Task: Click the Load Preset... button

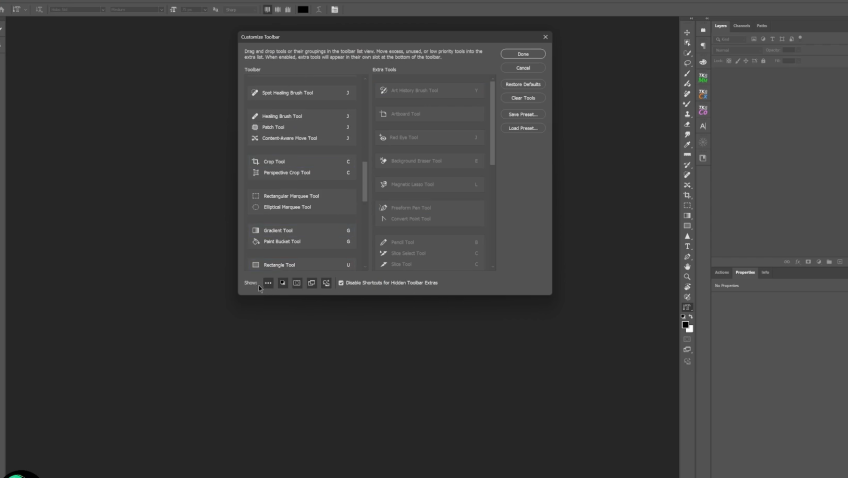Action: 523,128
